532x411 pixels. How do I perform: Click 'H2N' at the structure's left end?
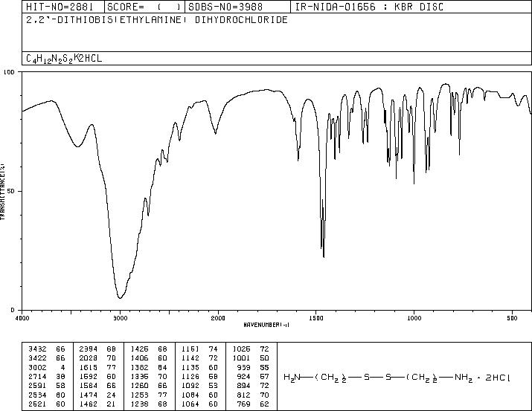tap(292, 378)
